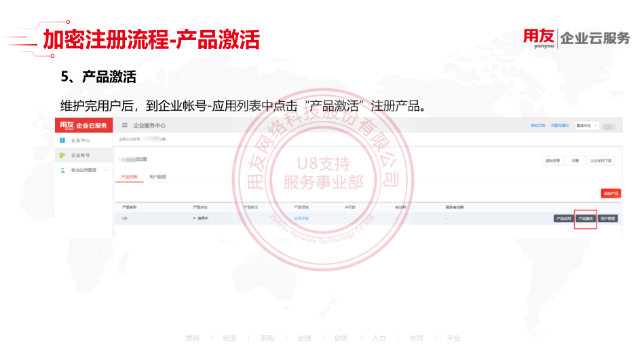Click the 有效期 column header
The height and width of the screenshot is (360, 644).
[x=400, y=208]
